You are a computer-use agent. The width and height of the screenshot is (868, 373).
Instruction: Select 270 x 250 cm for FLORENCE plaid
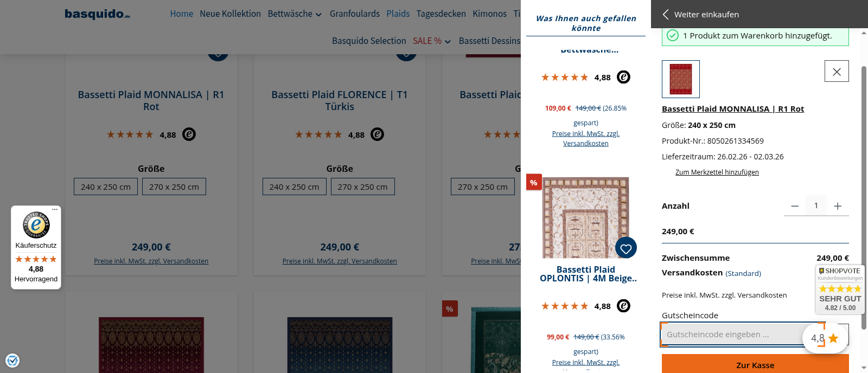click(362, 186)
